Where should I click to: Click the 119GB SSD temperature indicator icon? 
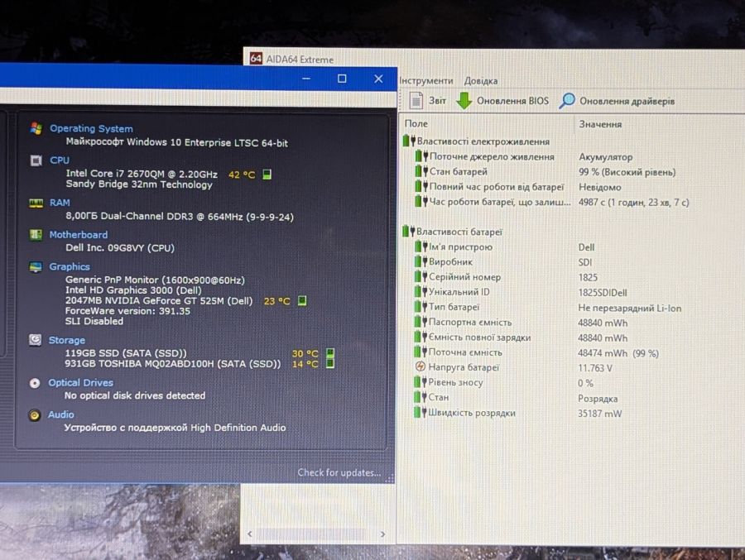pyautogui.click(x=330, y=353)
